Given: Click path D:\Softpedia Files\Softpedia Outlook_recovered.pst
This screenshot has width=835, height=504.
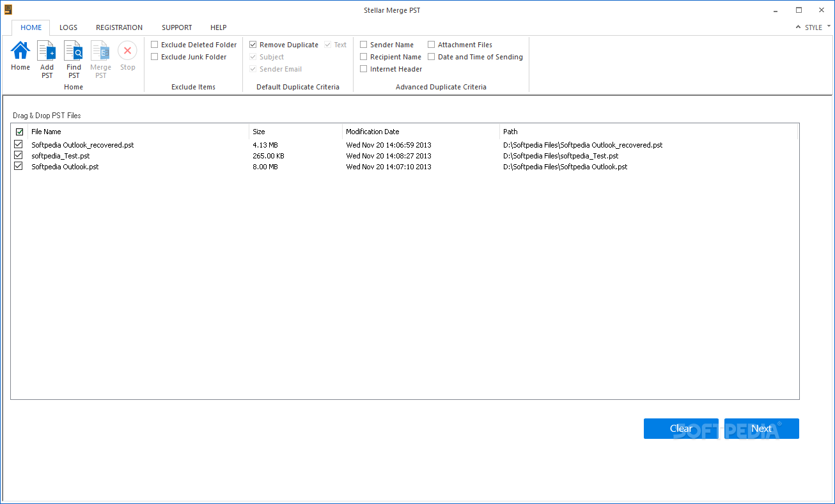Looking at the screenshot, I should coord(583,145).
